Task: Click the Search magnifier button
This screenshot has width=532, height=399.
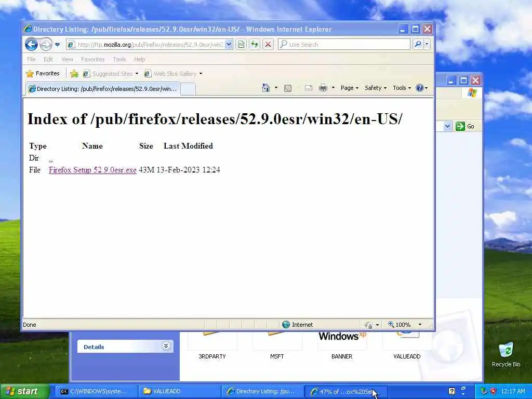Action: (418, 45)
